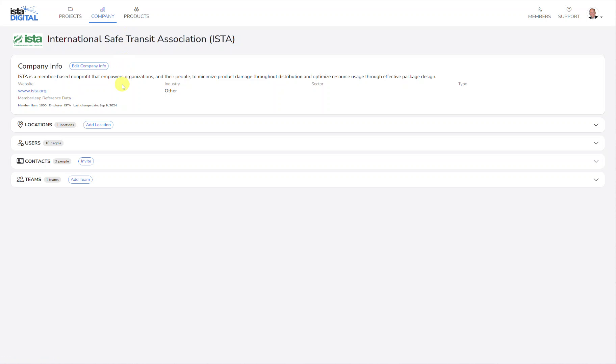Click the Add Location button
The width and height of the screenshot is (616, 364).
(x=98, y=125)
